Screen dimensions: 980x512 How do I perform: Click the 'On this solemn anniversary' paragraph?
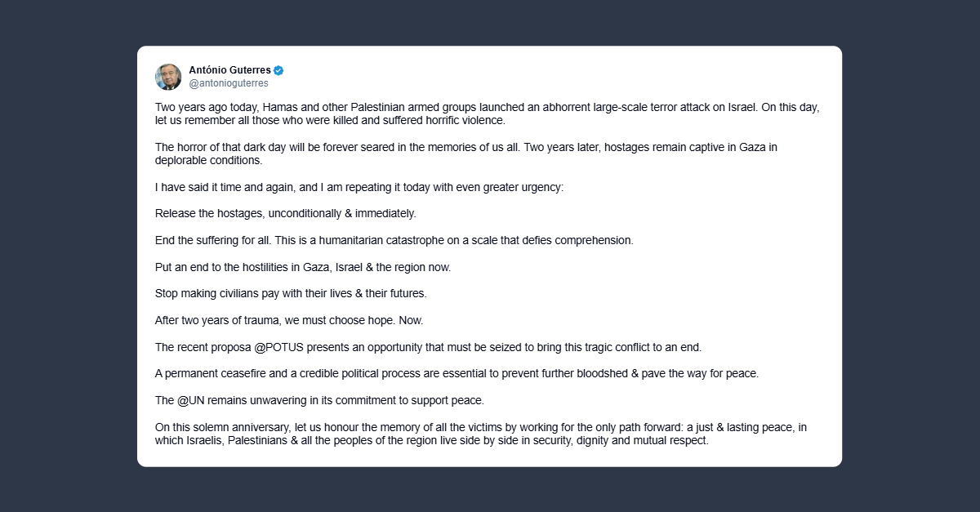point(488,434)
